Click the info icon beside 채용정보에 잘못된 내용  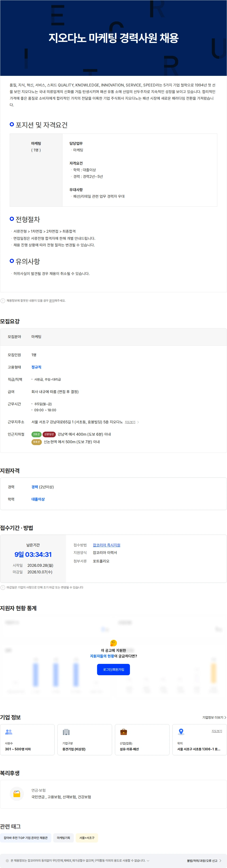point(3,301)
